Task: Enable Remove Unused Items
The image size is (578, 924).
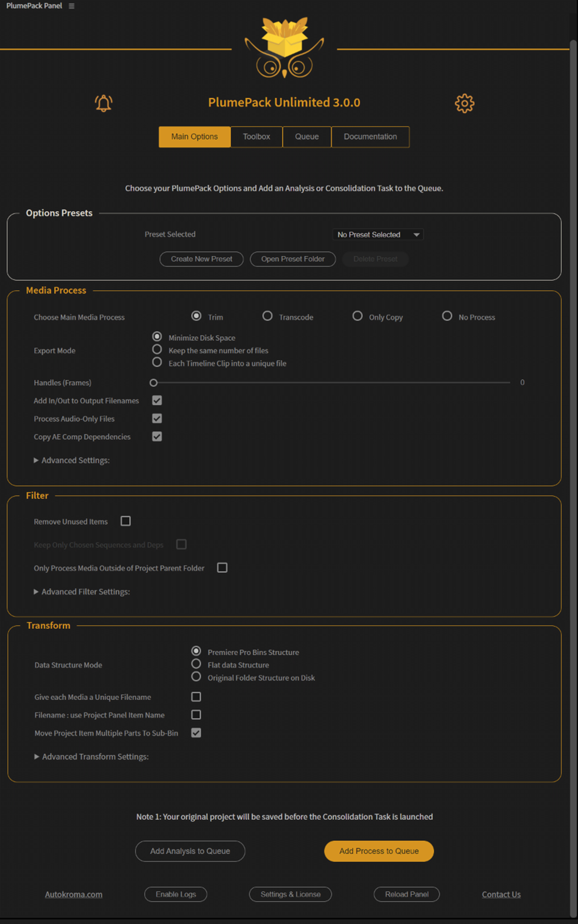Action: (x=126, y=521)
